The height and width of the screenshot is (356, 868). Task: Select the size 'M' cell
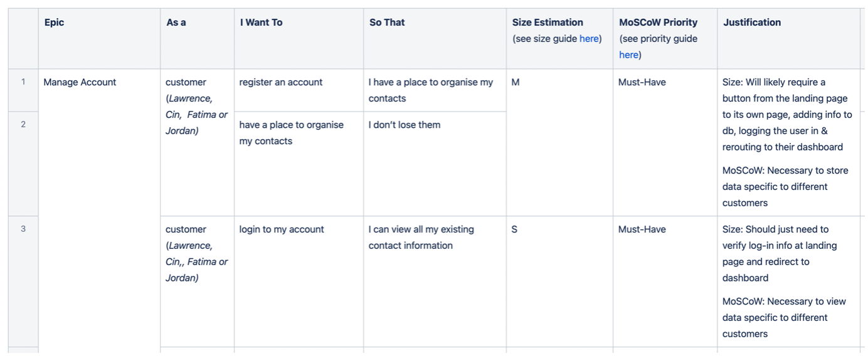click(560, 142)
